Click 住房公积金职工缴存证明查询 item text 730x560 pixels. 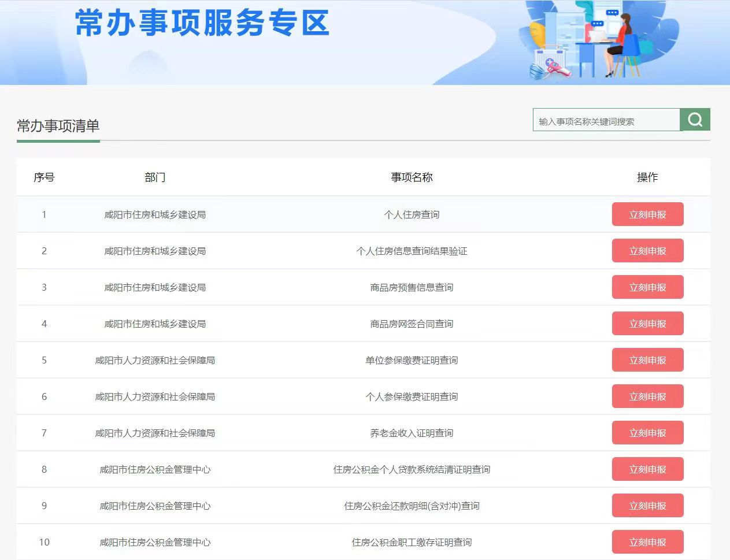coord(412,542)
